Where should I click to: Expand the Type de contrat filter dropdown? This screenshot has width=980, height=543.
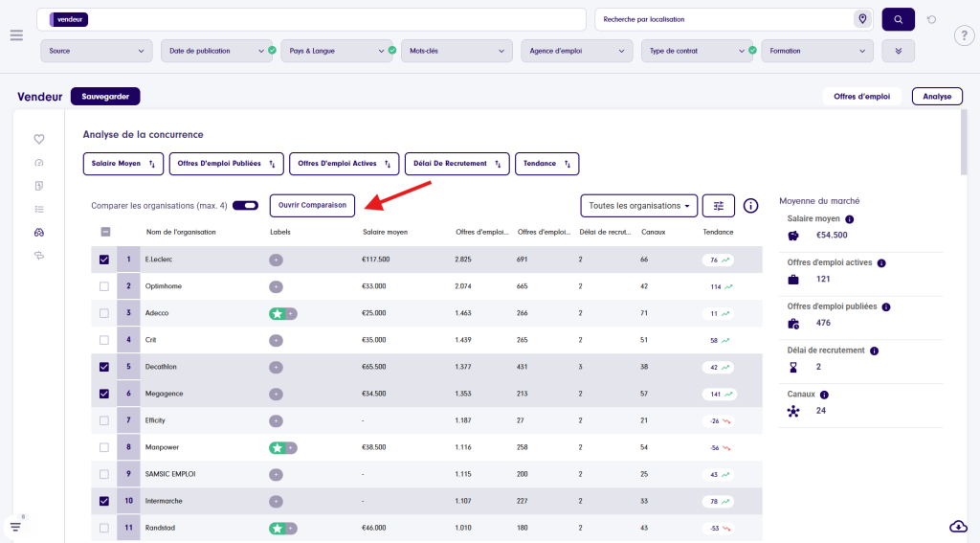coord(697,51)
